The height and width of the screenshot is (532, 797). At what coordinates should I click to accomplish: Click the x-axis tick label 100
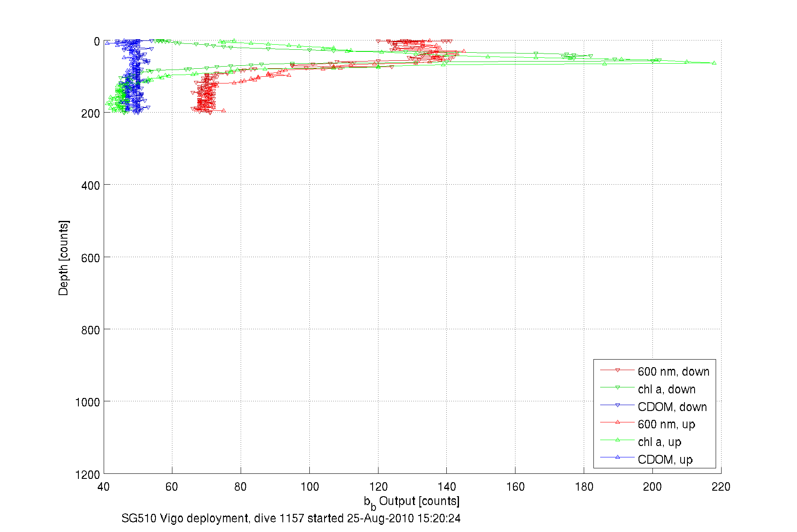coord(309,487)
